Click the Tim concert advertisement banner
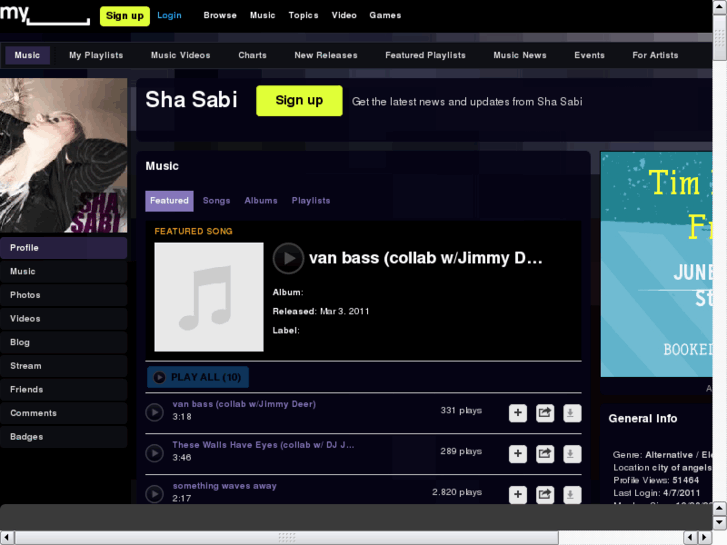727x545 pixels. click(656, 264)
